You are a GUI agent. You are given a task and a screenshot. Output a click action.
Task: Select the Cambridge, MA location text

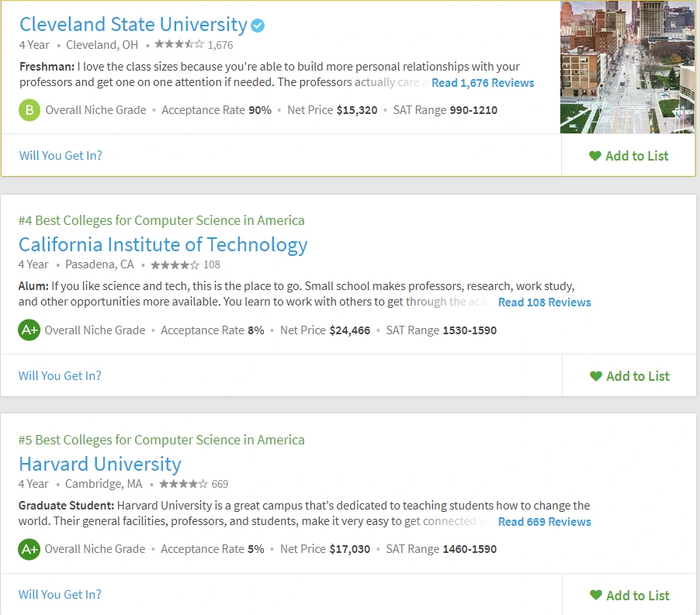pyautogui.click(x=103, y=484)
